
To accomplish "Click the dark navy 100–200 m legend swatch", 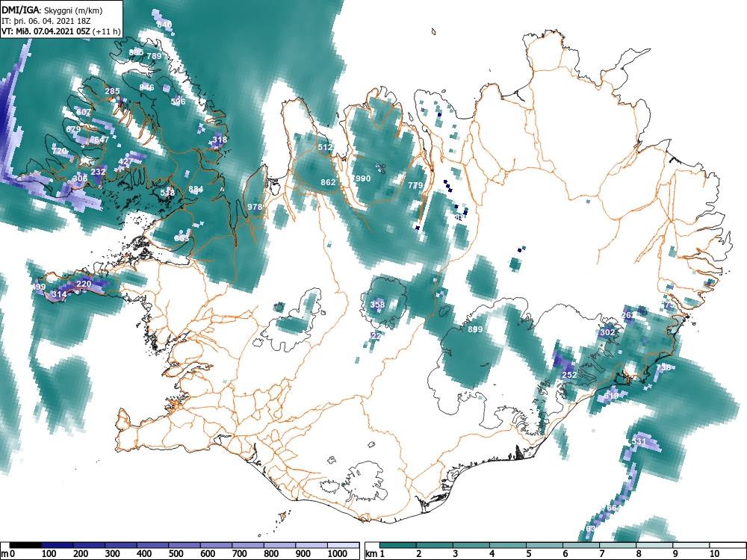I will 58,545.
